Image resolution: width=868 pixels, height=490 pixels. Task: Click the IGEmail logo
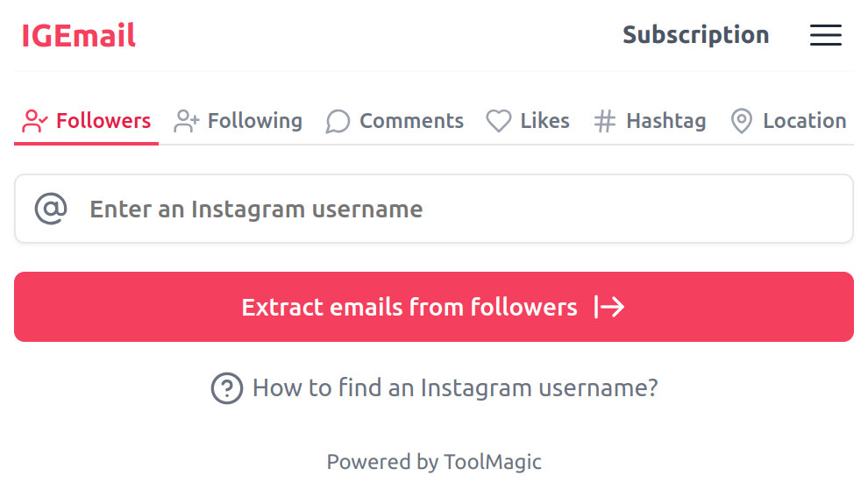[x=79, y=36]
